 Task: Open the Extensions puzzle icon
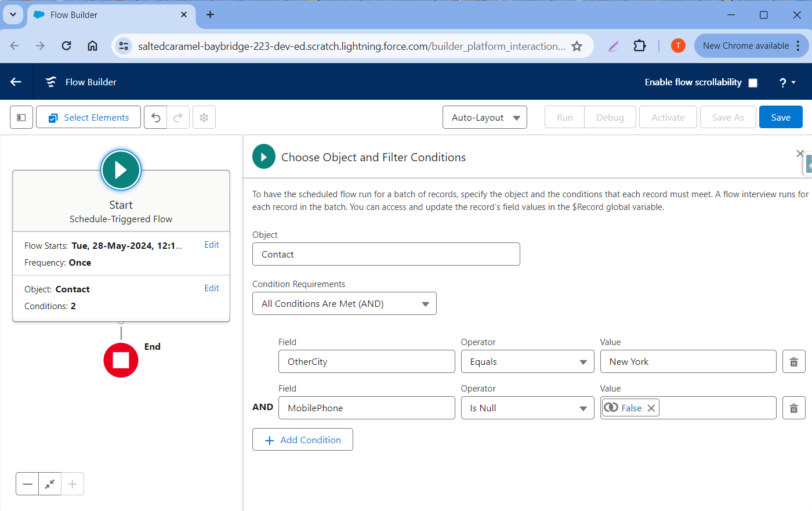click(640, 46)
